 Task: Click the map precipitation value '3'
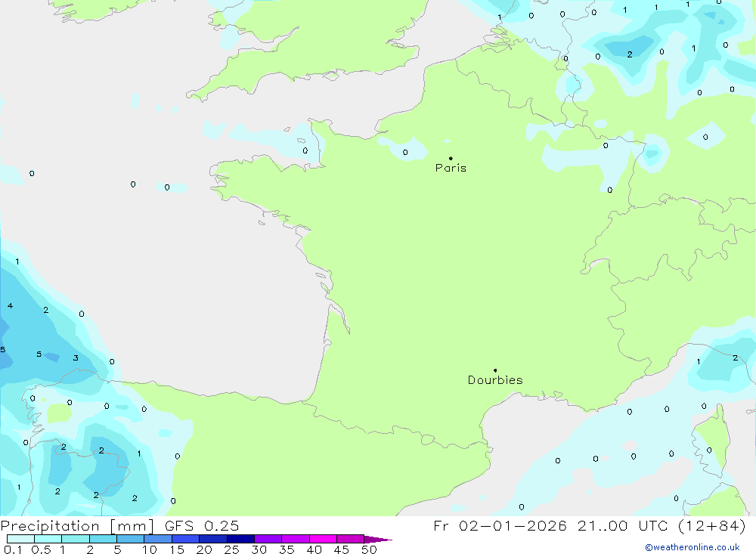pos(76,357)
